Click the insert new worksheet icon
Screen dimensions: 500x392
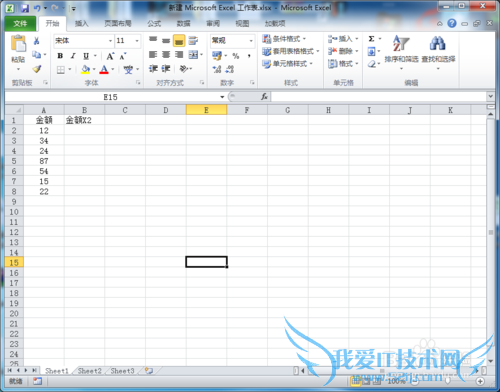(149, 371)
